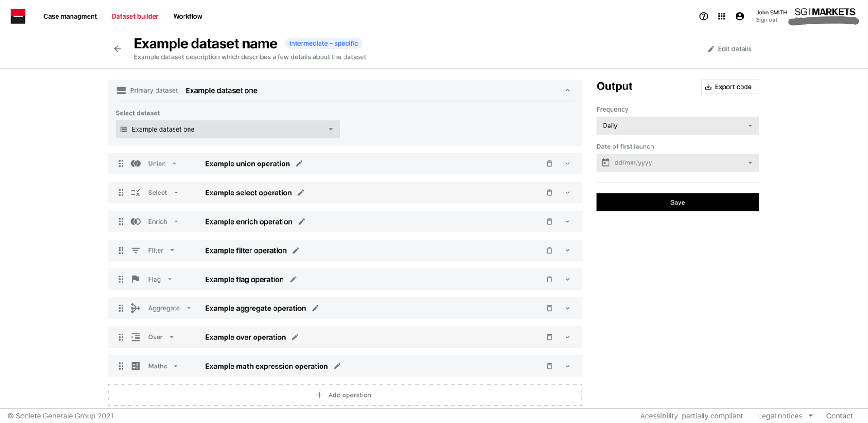The height and width of the screenshot is (423, 868).
Task: Open the Select dataset dropdown
Action: coord(227,129)
